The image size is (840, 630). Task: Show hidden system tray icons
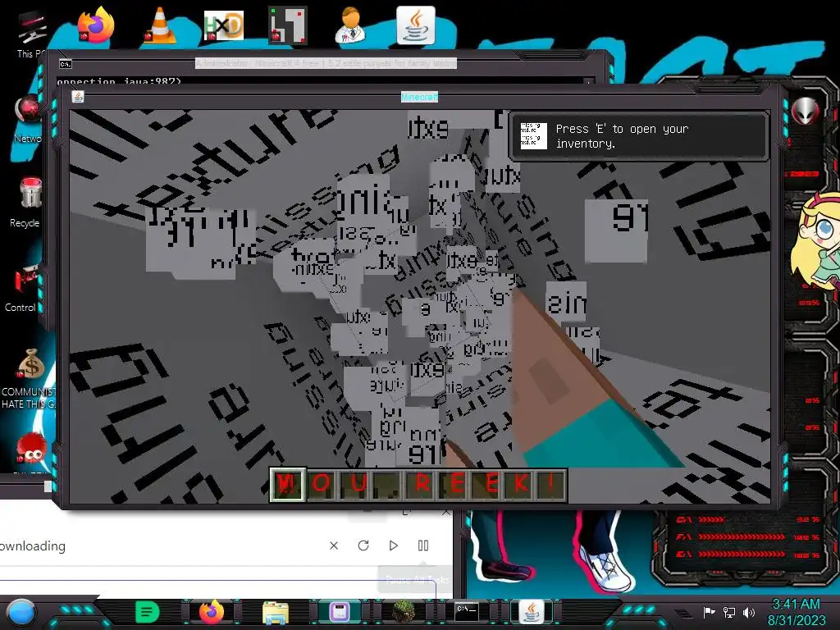pos(682,613)
